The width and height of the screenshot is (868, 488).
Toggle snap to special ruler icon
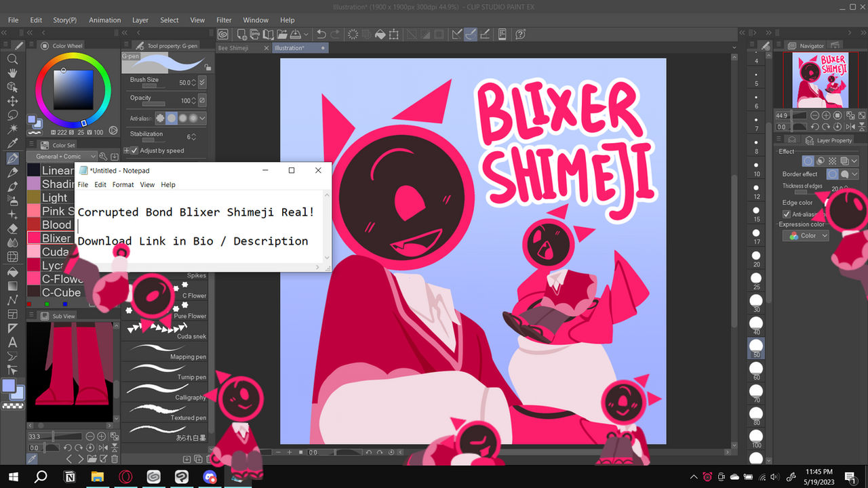tap(471, 34)
